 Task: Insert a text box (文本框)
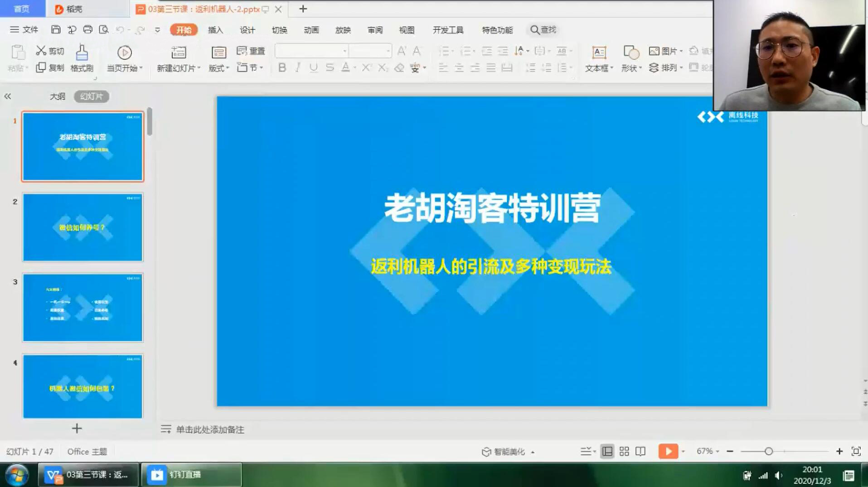coord(599,59)
